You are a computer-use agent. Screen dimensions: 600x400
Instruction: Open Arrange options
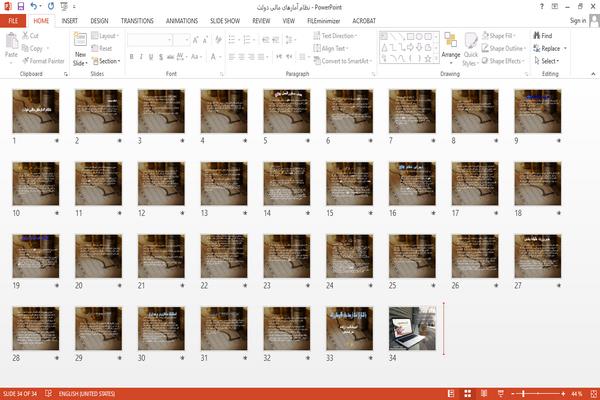click(451, 49)
